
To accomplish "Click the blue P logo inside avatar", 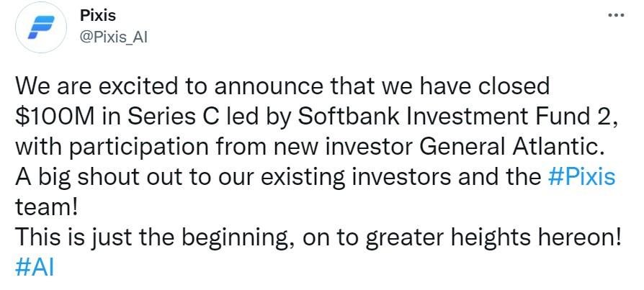I will [41, 27].
